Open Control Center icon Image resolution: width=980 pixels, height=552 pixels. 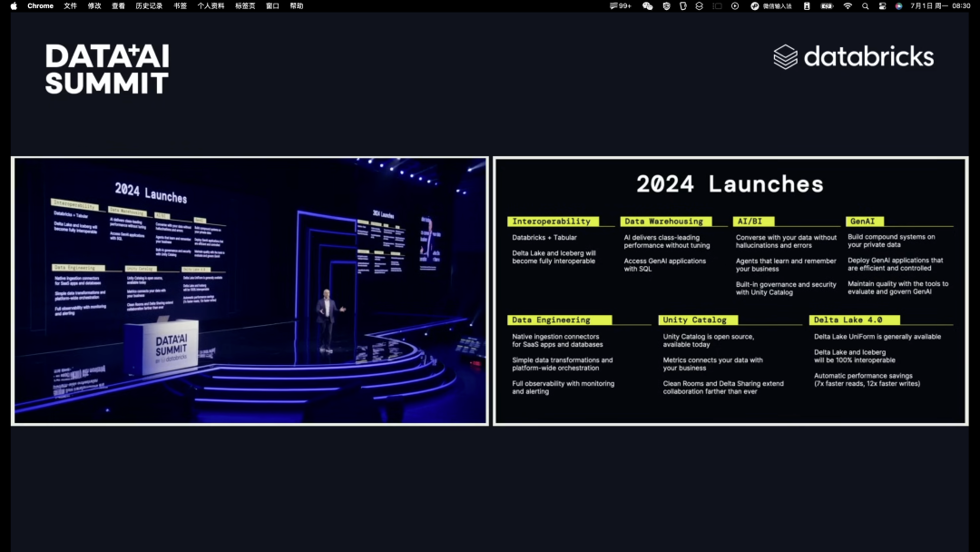tap(882, 5)
